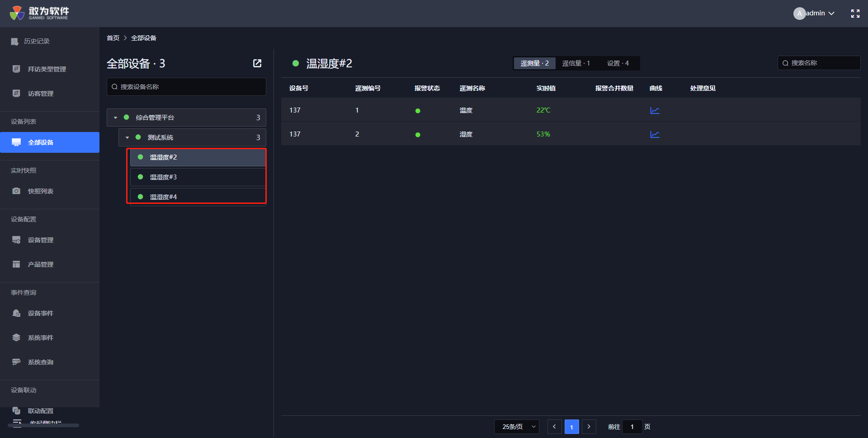Open the 25条/页 page size dropdown
Image resolution: width=868 pixels, height=438 pixels.
coord(516,427)
